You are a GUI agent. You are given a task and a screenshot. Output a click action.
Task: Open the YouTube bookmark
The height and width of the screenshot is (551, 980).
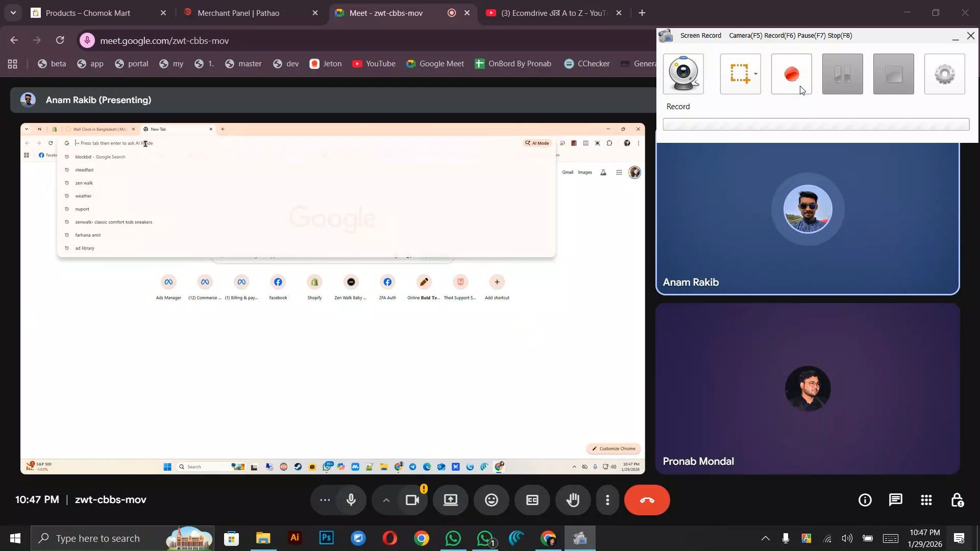click(374, 64)
